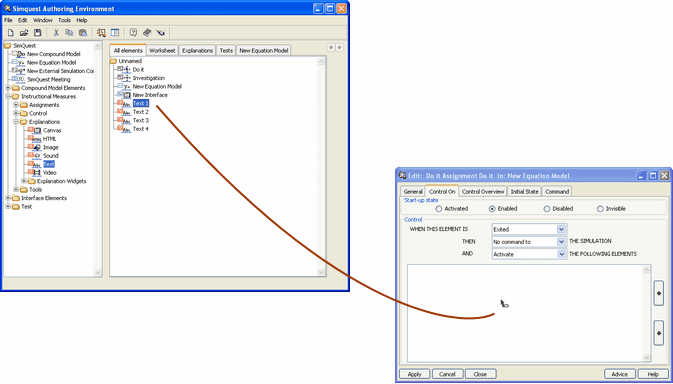Viewport: 673px width, 384px height.
Task: Click the book icon in toolbar
Action: [x=147, y=33]
